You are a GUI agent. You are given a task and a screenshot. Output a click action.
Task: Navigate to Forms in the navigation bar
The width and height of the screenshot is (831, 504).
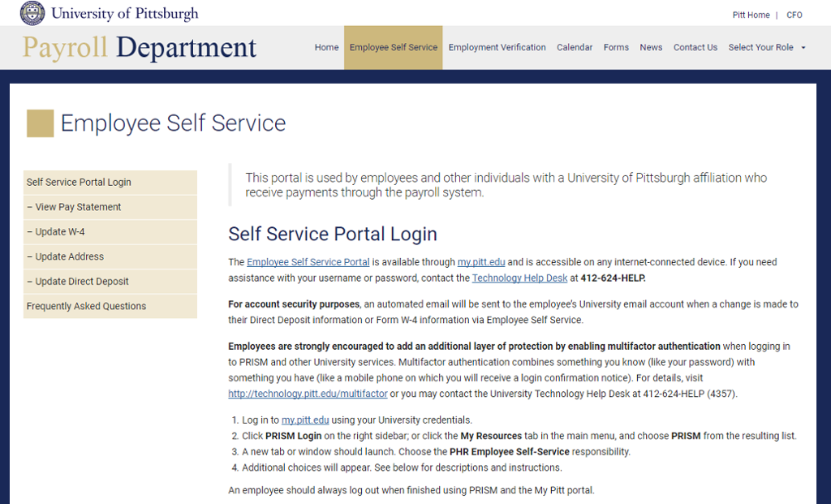pos(616,48)
